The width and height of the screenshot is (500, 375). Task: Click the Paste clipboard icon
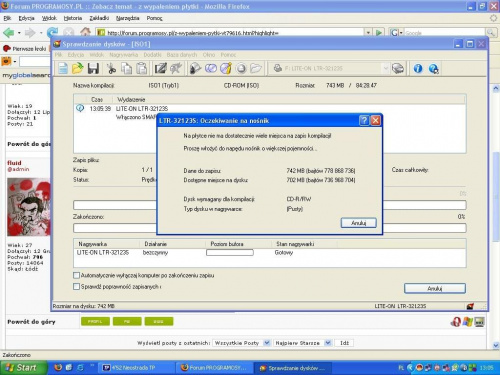(x=142, y=68)
